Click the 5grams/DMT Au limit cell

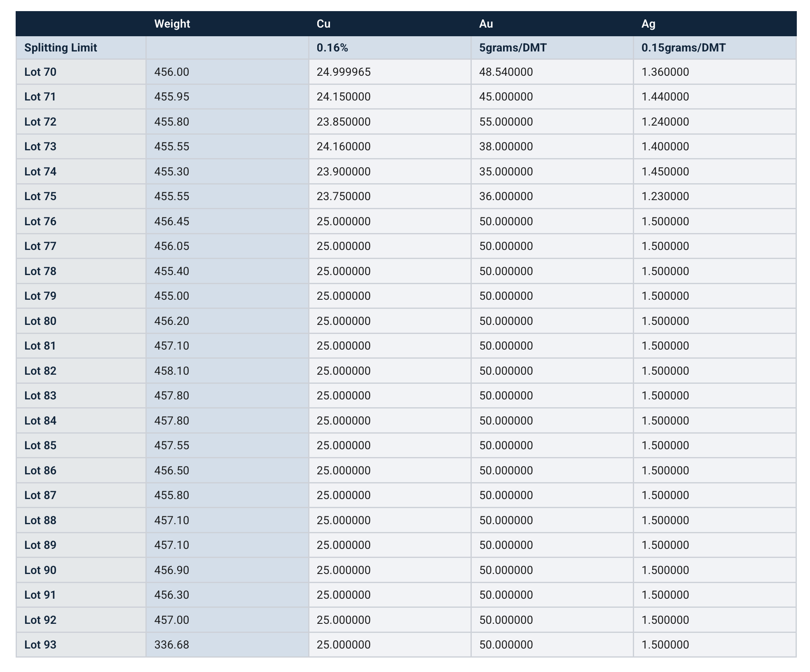click(513, 48)
